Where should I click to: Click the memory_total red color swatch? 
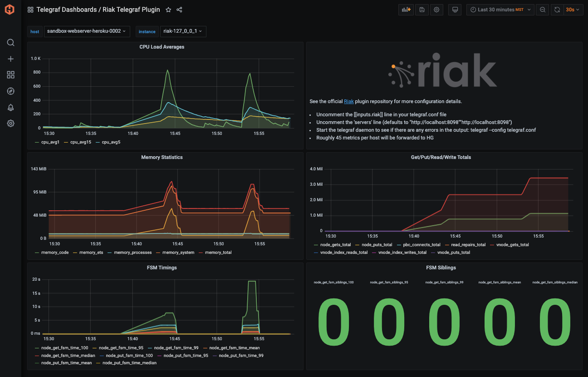pyautogui.click(x=201, y=252)
